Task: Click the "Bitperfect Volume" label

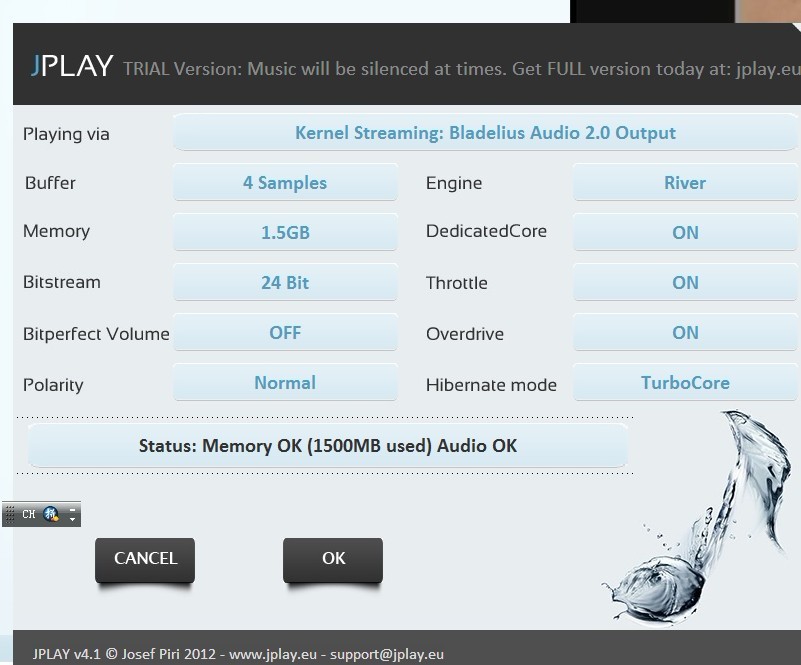Action: click(96, 334)
